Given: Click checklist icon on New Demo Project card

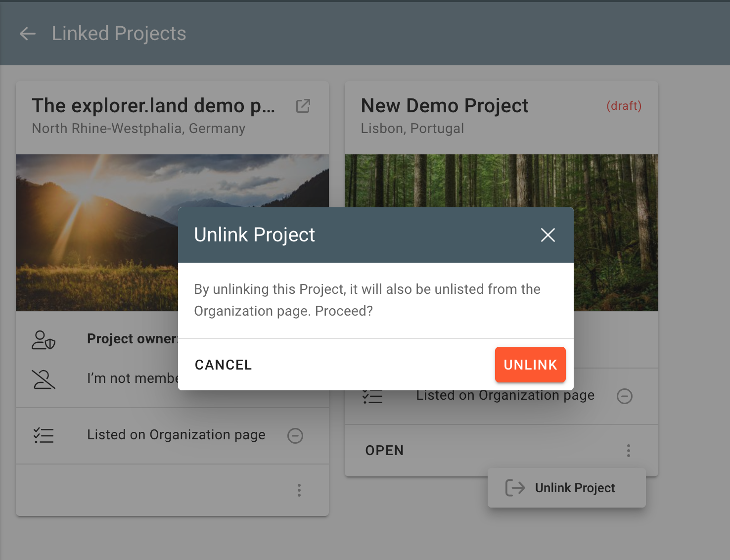Looking at the screenshot, I should click(372, 397).
